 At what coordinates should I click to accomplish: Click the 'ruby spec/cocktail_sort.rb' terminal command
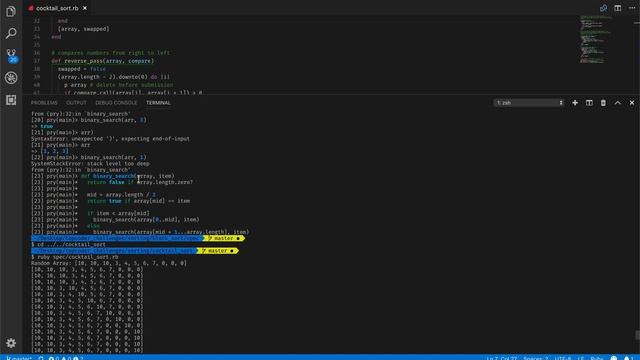click(x=78, y=257)
